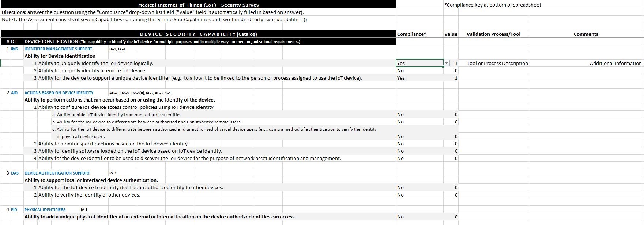Image resolution: width=644 pixels, height=225 pixels.
Task: Click the 'IDENTIFIER MANAGEMENT SUPPORT' heading
Action: [x=58, y=49]
